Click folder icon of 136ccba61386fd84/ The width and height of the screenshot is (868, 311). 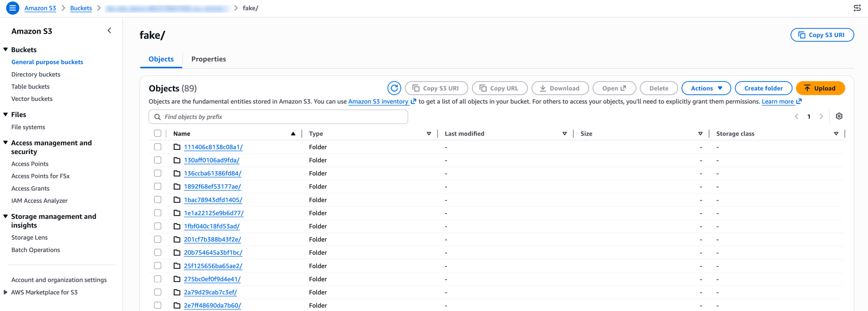[x=177, y=174]
